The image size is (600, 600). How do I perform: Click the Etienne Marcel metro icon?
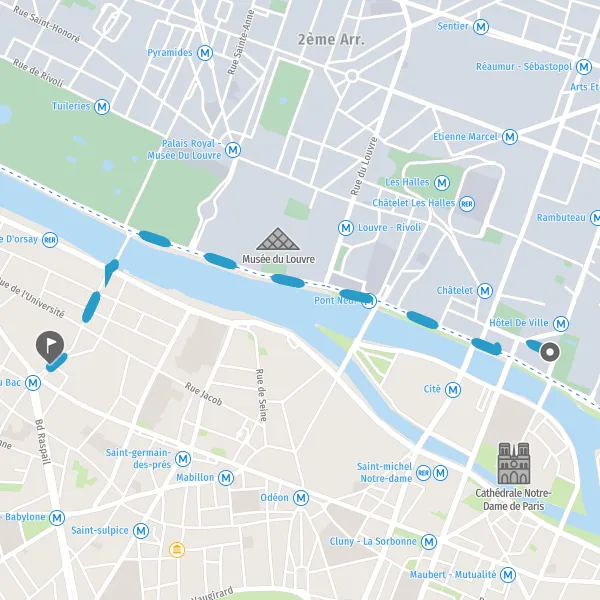[x=510, y=137]
